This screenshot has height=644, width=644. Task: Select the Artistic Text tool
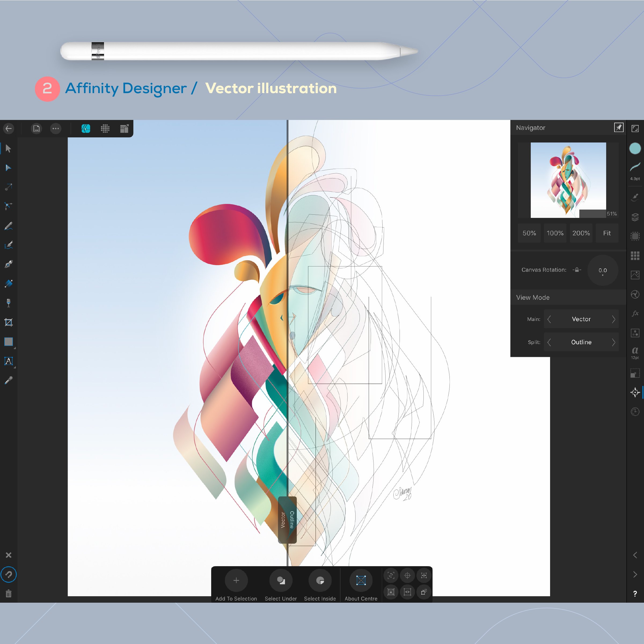(x=9, y=361)
